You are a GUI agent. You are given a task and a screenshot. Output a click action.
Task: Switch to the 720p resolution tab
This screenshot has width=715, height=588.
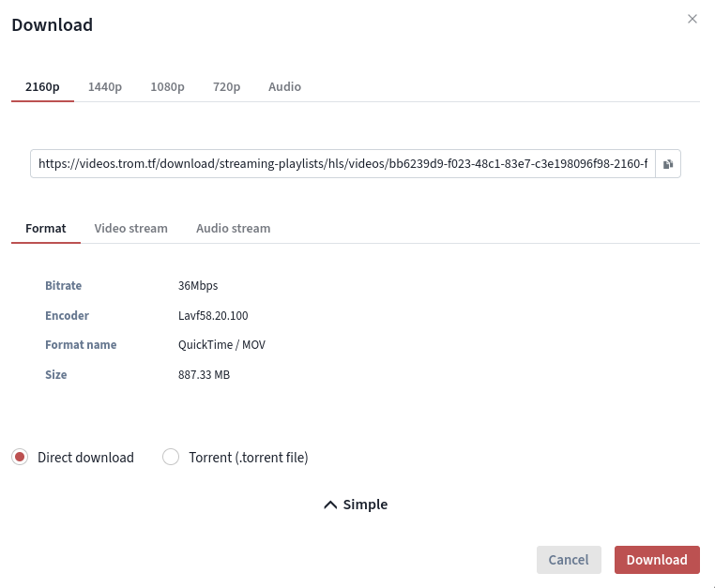tap(226, 86)
